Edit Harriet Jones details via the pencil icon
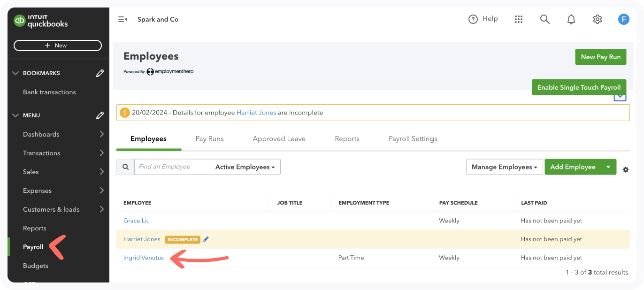This screenshot has width=644, height=290. pos(206,239)
